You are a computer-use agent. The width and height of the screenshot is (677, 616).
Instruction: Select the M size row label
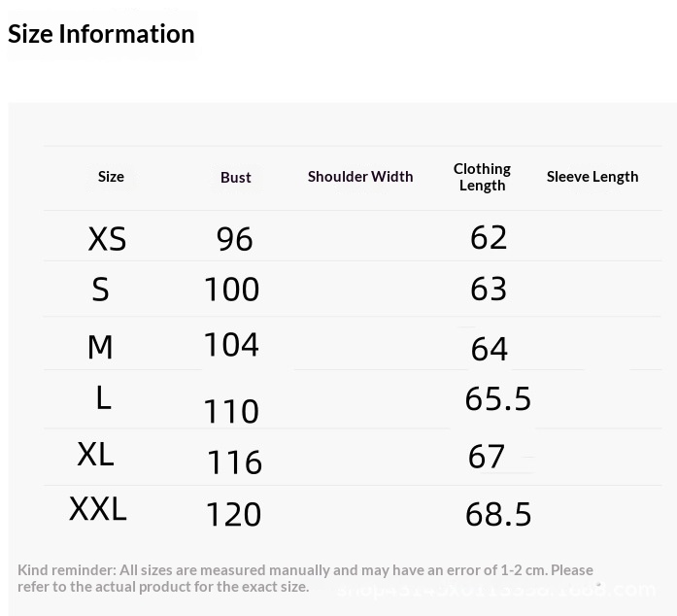(x=100, y=347)
